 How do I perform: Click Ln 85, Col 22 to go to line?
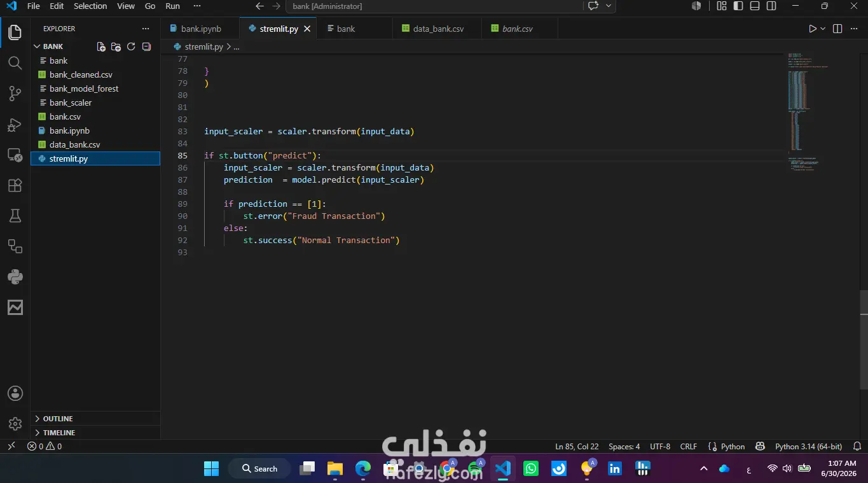(577, 446)
